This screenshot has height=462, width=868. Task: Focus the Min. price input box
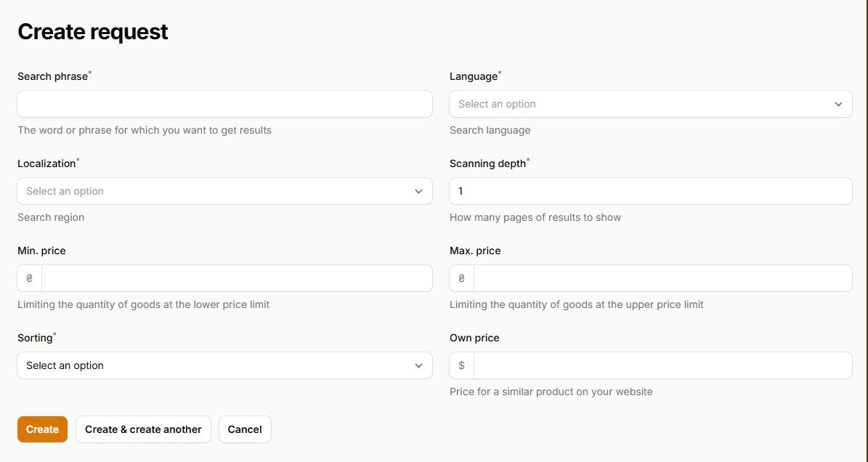pyautogui.click(x=236, y=278)
